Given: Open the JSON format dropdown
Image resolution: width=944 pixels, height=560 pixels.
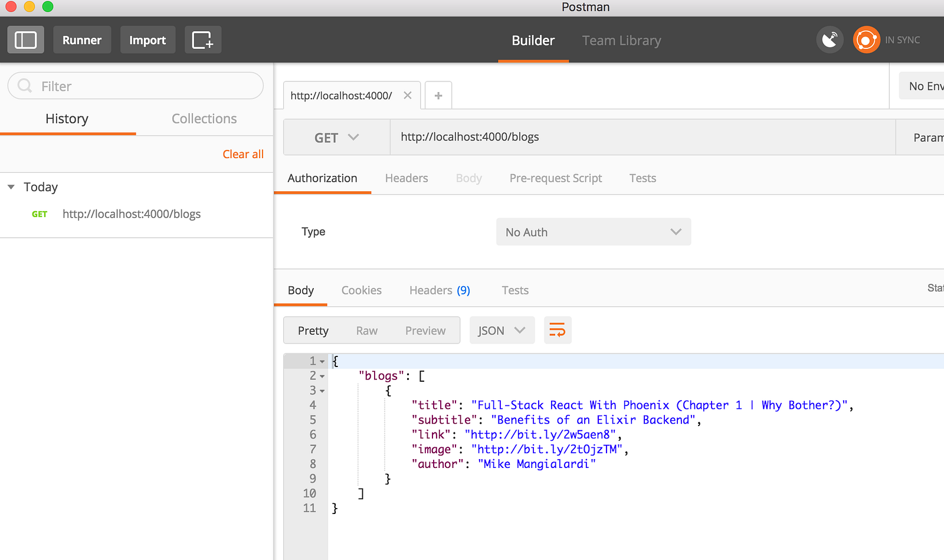Looking at the screenshot, I should [x=502, y=330].
